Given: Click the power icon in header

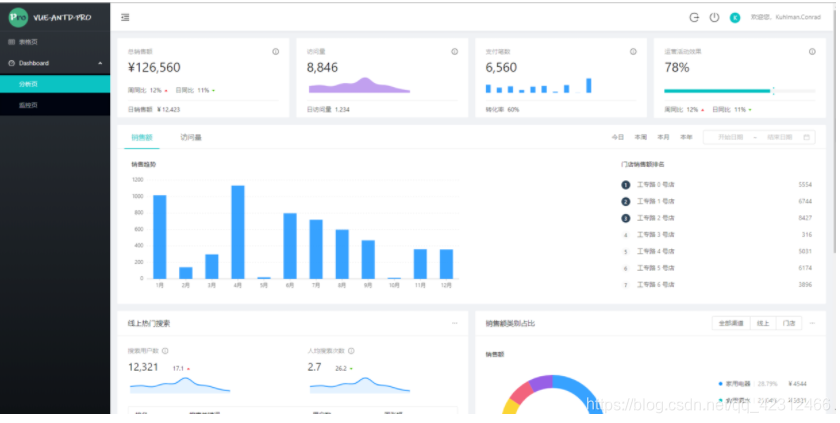Looking at the screenshot, I should [714, 17].
